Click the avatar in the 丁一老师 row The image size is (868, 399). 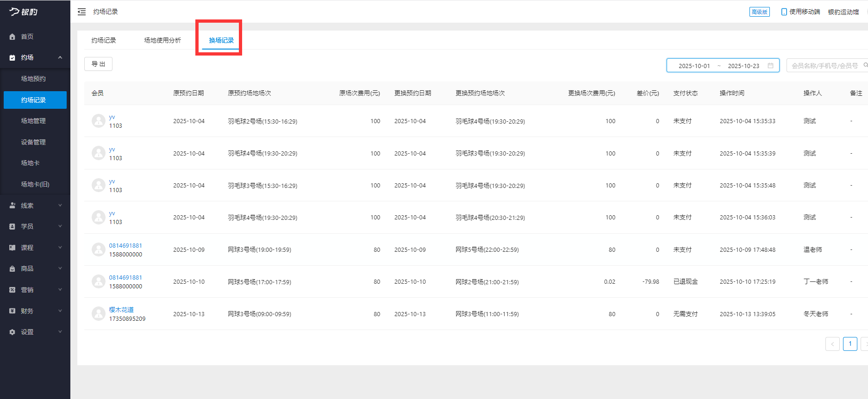99,281
